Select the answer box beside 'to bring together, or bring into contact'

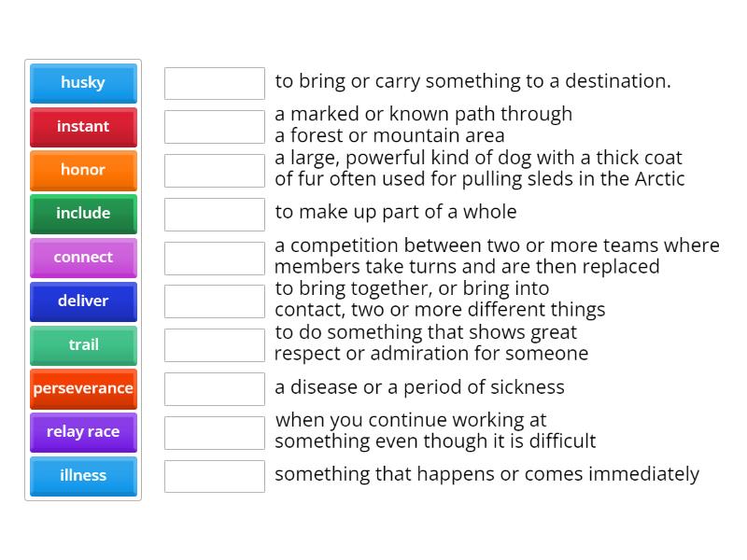pyautogui.click(x=214, y=301)
